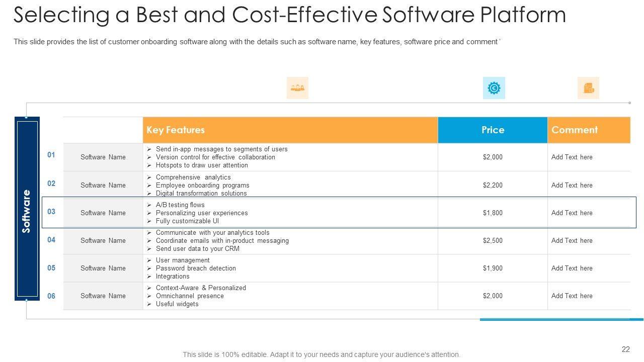Click the $2,500 price value
Screen dimensions: 644x362
[x=493, y=240]
